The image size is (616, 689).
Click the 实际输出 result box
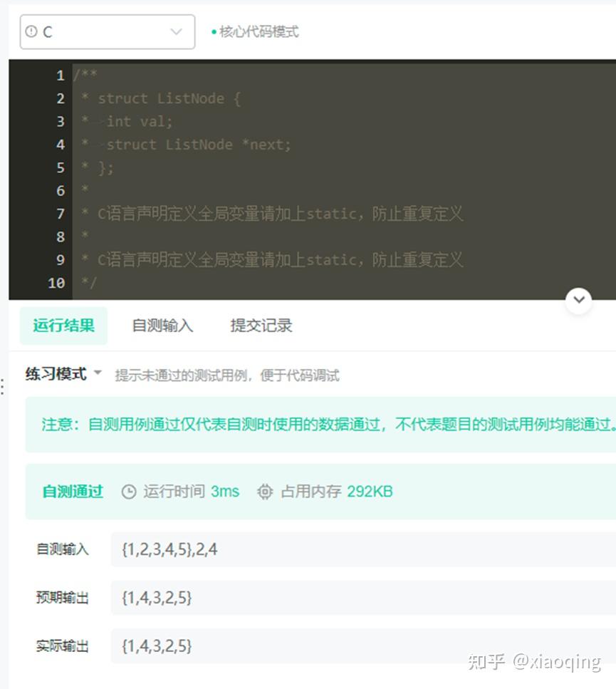click(x=363, y=646)
